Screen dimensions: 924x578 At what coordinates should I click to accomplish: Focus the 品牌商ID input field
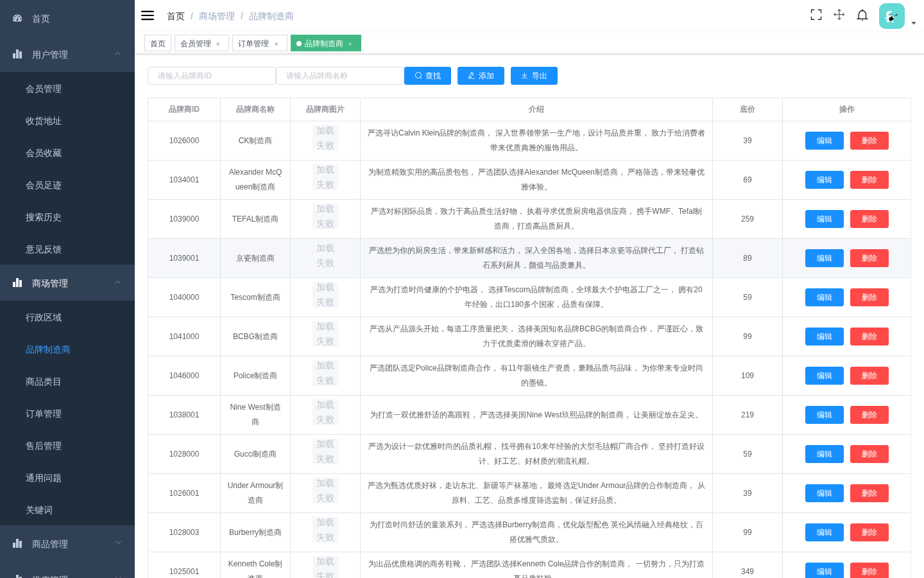click(x=212, y=76)
